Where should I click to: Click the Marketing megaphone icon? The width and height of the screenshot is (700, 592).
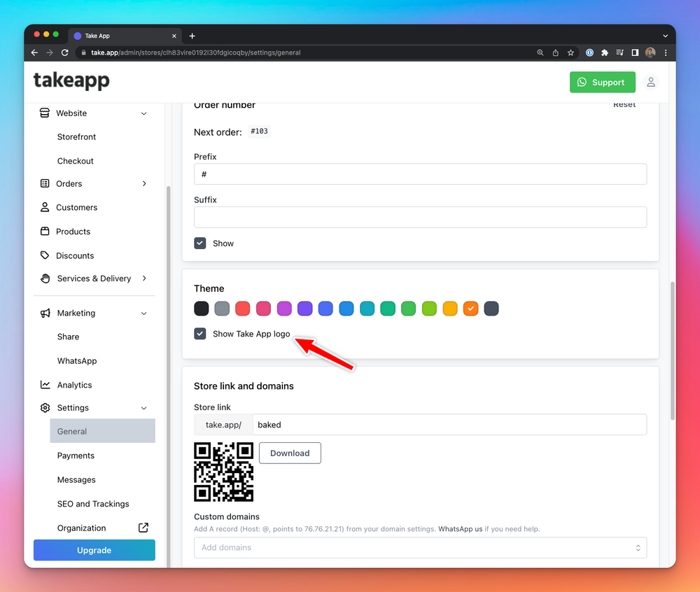45,313
